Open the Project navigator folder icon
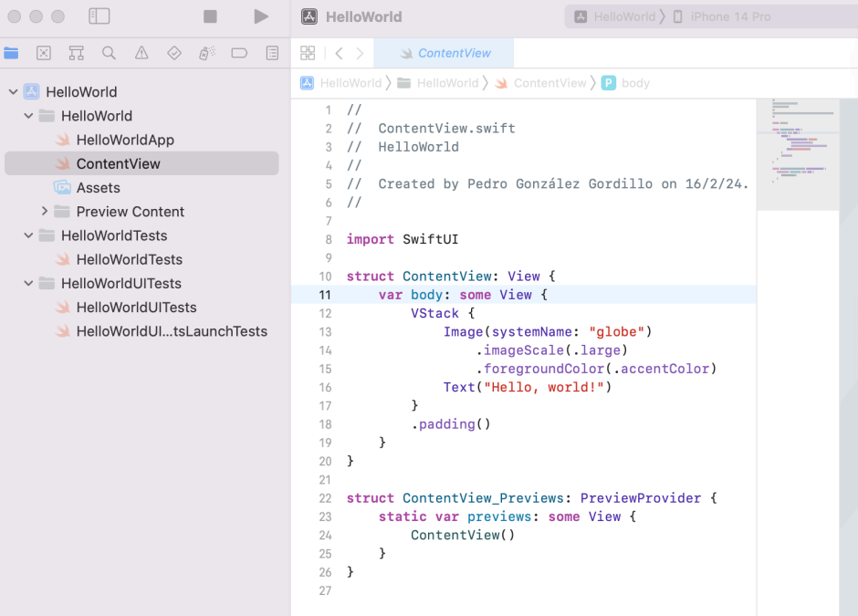 (11, 53)
